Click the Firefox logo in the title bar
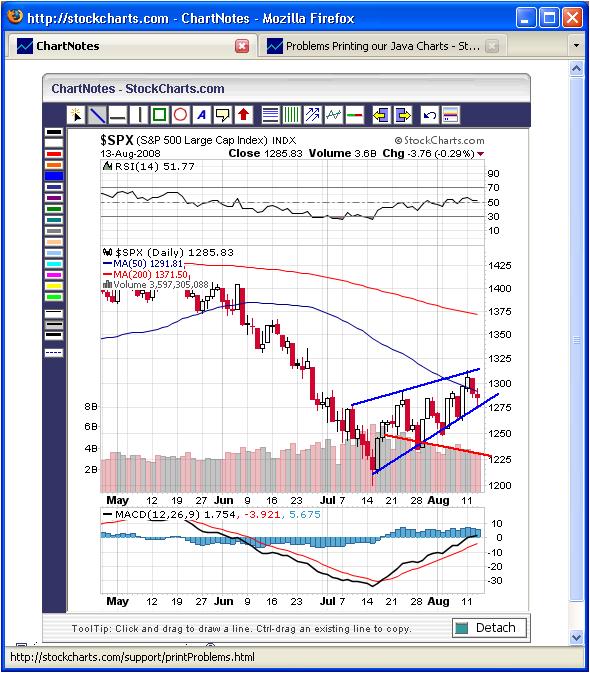The width and height of the screenshot is (590, 673). (x=15, y=17)
